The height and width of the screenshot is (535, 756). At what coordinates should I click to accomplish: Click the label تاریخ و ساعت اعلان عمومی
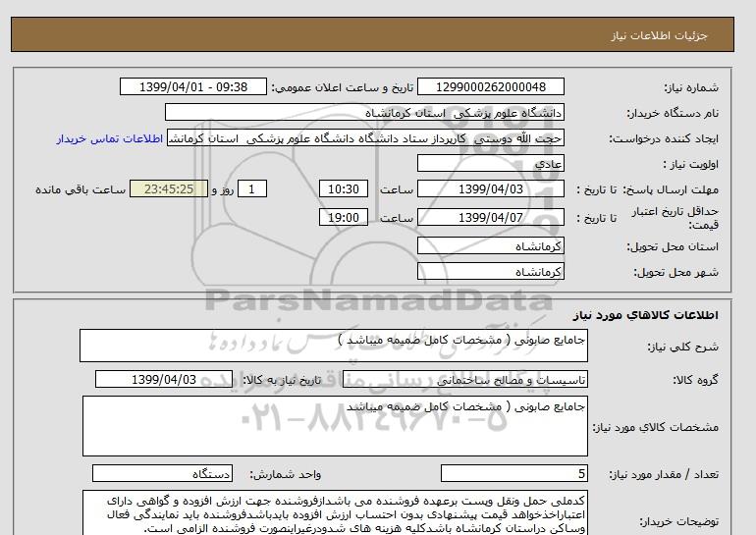coord(343,87)
